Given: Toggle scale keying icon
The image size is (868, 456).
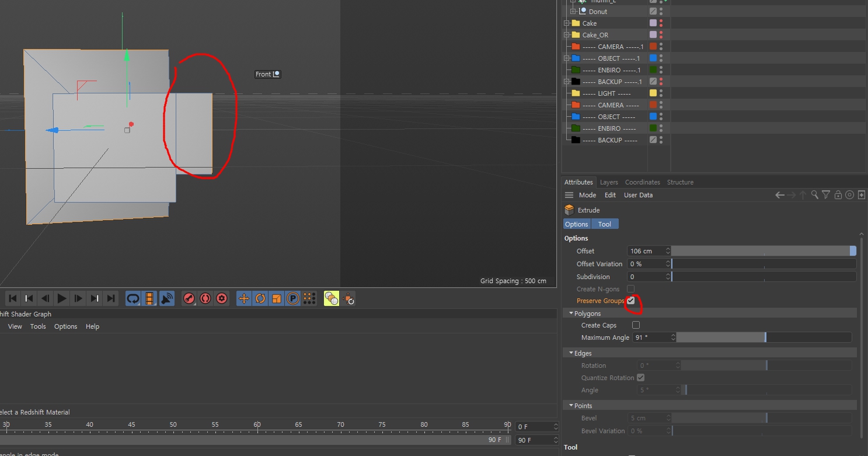Looking at the screenshot, I should 277,299.
